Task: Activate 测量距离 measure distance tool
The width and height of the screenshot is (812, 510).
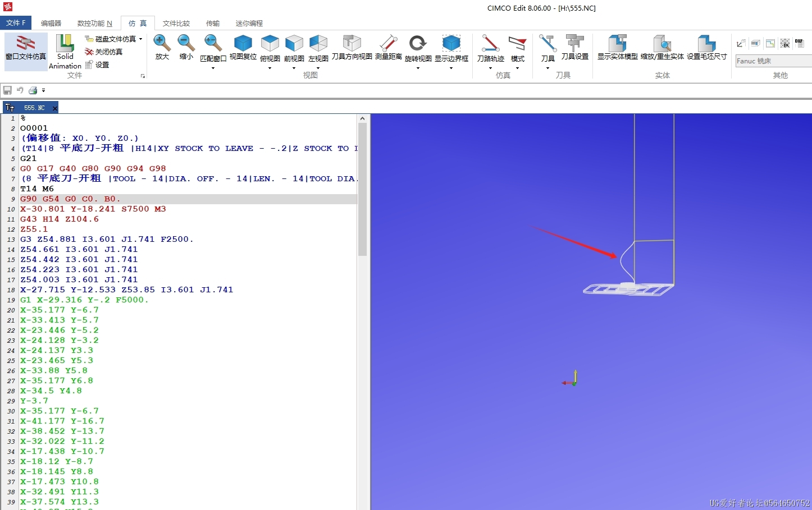Action: point(389,48)
